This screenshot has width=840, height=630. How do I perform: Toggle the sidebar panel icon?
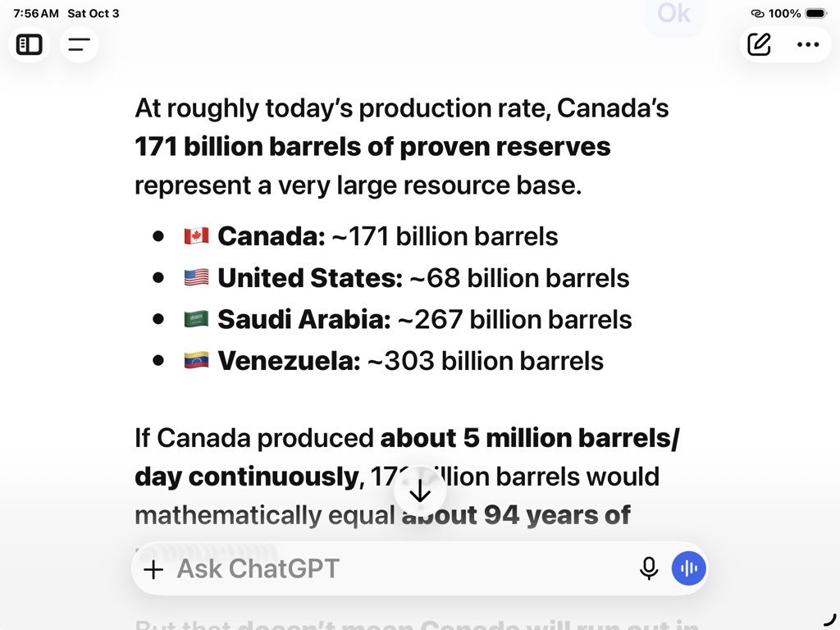pyautogui.click(x=29, y=44)
